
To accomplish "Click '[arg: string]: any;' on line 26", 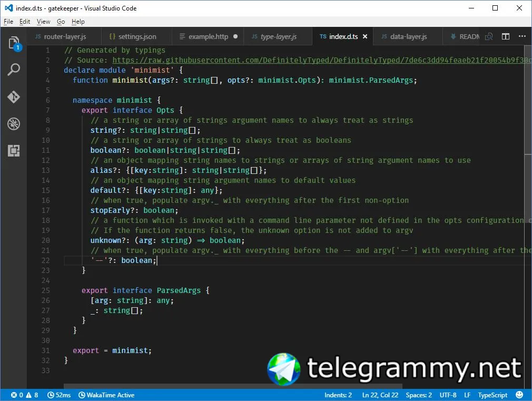I will (x=132, y=300).
